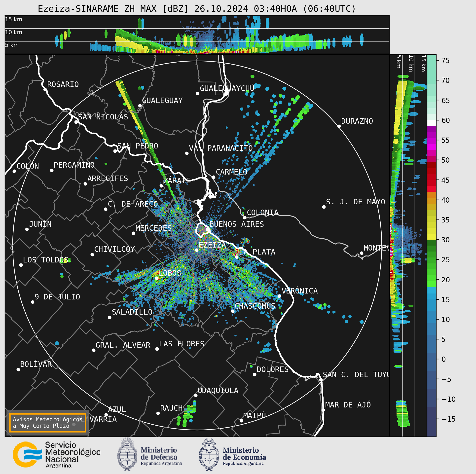476x474 pixels.
Task: Click the AZUL city label
Action: click(117, 409)
